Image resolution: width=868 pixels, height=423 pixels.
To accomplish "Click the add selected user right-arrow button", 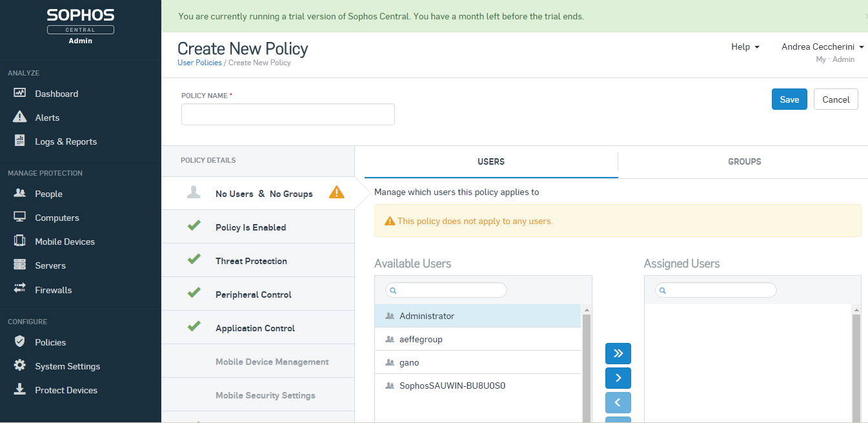I will 618,378.
